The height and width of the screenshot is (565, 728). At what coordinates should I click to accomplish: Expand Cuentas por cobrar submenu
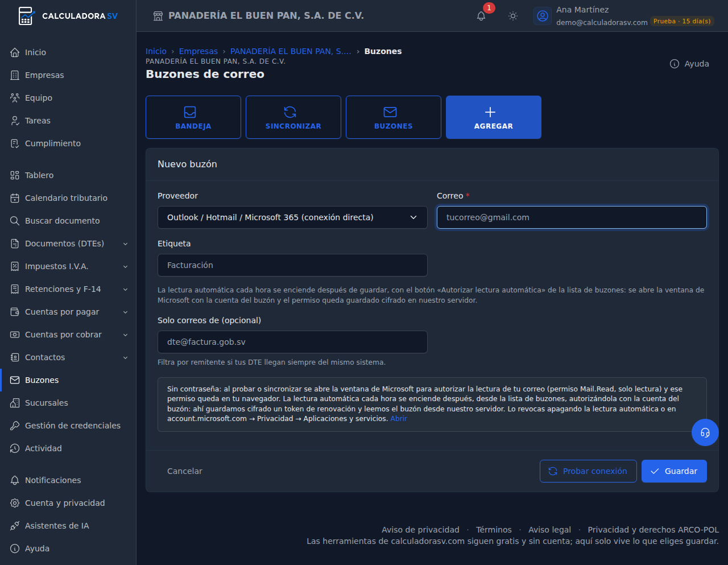(x=125, y=335)
